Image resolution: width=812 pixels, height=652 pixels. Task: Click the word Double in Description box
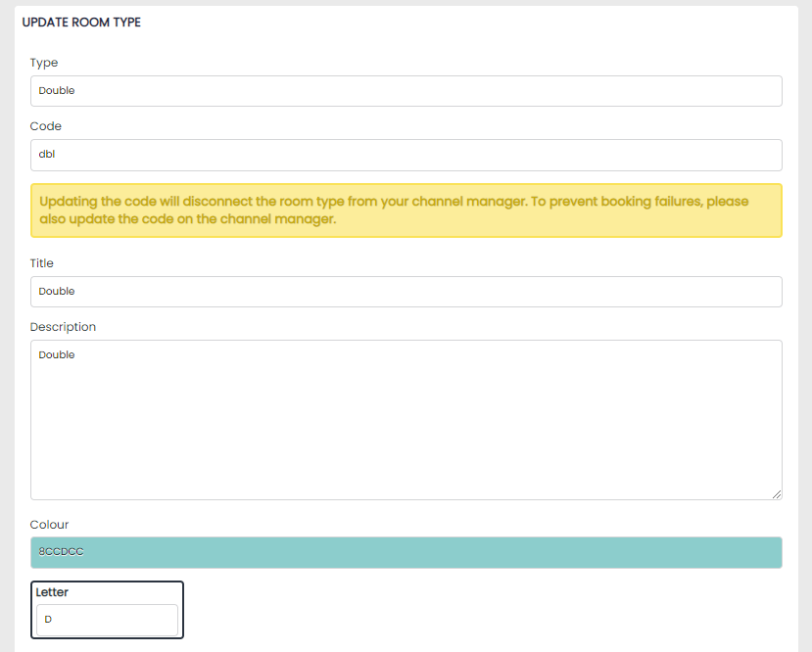pyautogui.click(x=57, y=355)
